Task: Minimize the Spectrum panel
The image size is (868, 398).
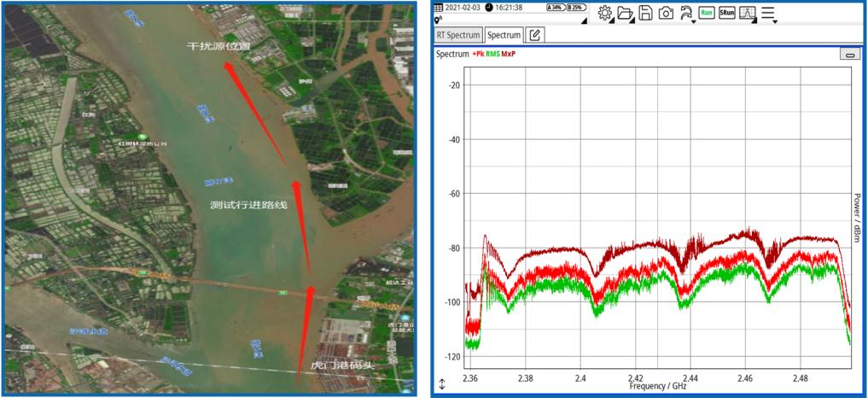Action: [849, 54]
